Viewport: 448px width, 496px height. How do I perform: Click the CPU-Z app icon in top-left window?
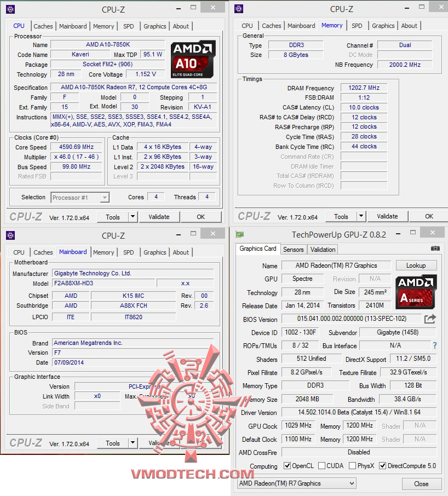pos(10,9)
